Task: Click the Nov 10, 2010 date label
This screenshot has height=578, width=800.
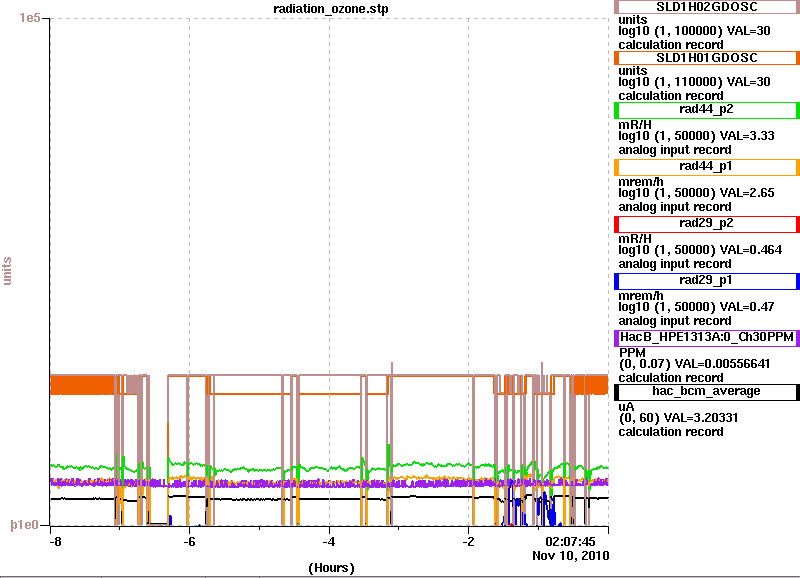Action: [570, 556]
